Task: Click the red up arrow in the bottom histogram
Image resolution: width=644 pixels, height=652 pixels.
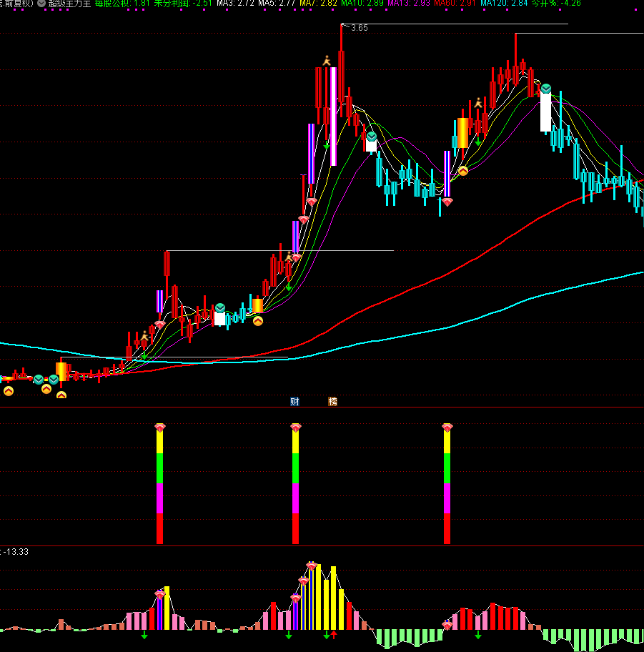Action: click(334, 634)
